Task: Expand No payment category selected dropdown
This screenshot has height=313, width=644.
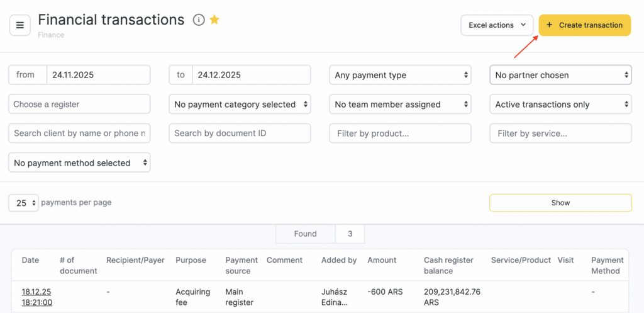Action: 240,105
